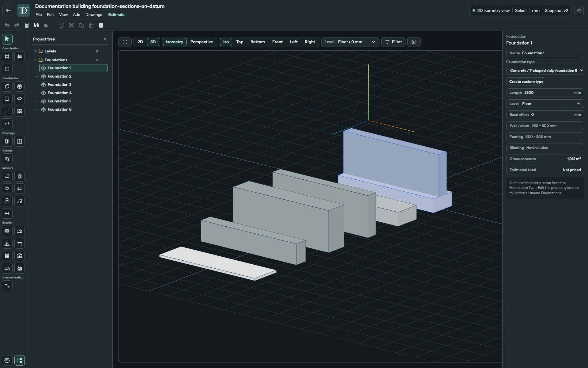Switch to Top view
588x368 pixels.
[240, 42]
